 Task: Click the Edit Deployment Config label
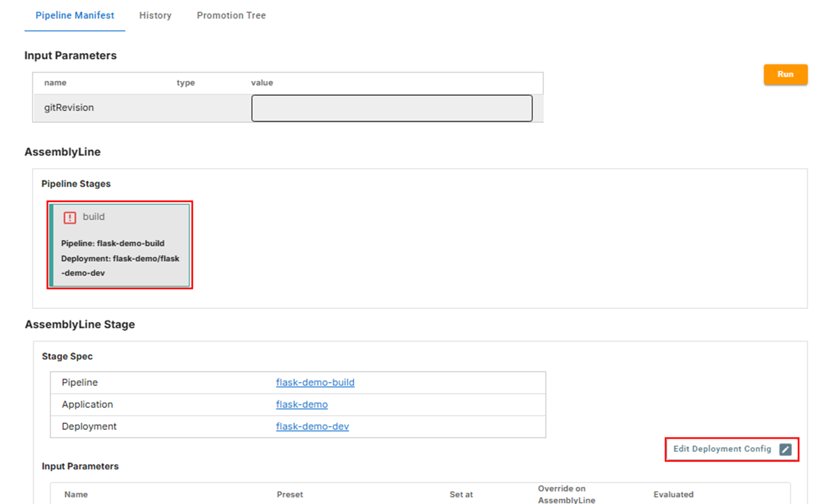tap(722, 449)
